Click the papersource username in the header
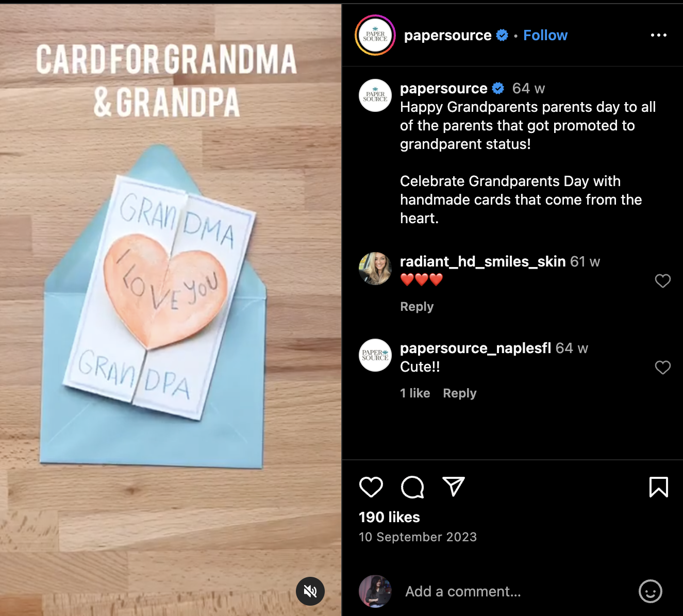The height and width of the screenshot is (616, 683). tap(447, 35)
